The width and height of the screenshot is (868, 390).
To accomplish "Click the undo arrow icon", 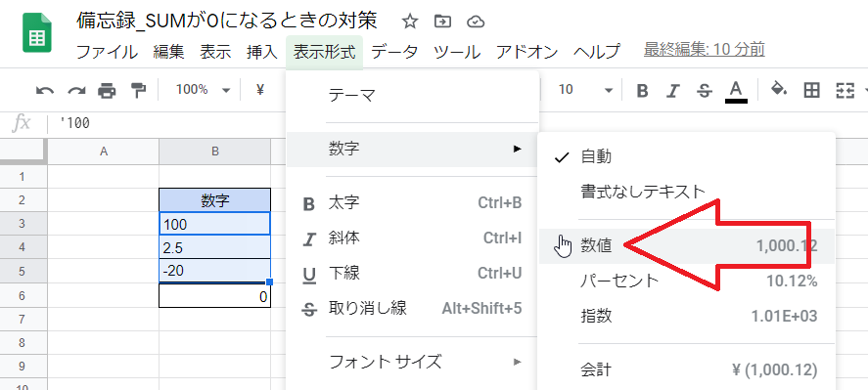I will pyautogui.click(x=45, y=90).
